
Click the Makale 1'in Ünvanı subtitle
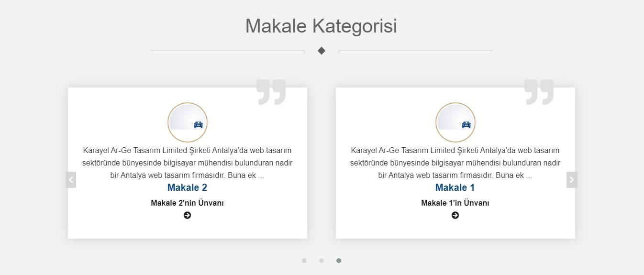pyautogui.click(x=455, y=203)
